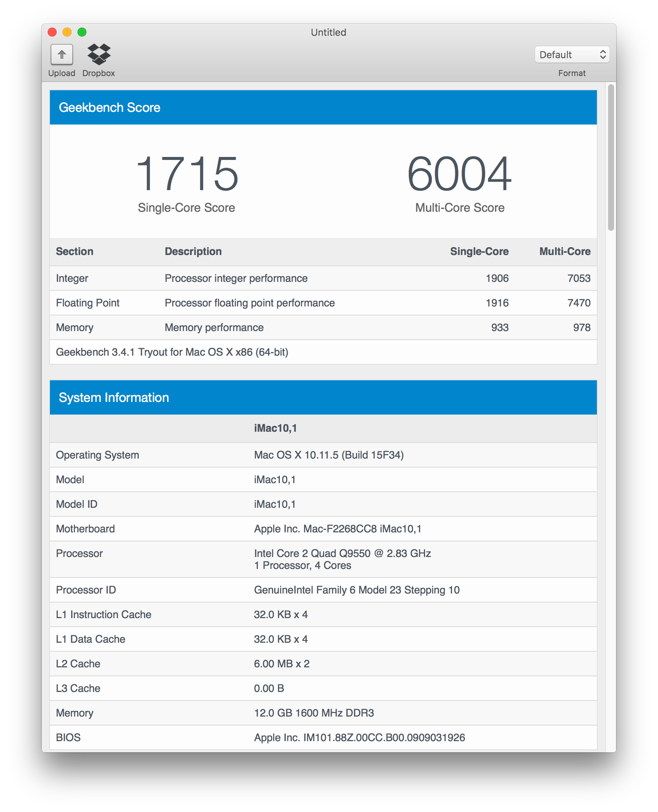Open the Dropbox icon in toolbar

99,54
